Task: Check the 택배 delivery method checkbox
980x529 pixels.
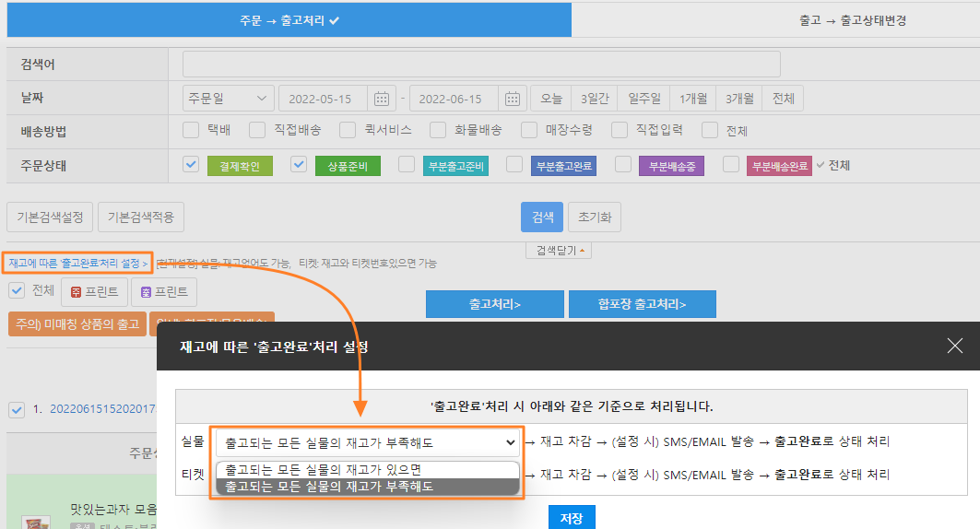Action: 191,130
